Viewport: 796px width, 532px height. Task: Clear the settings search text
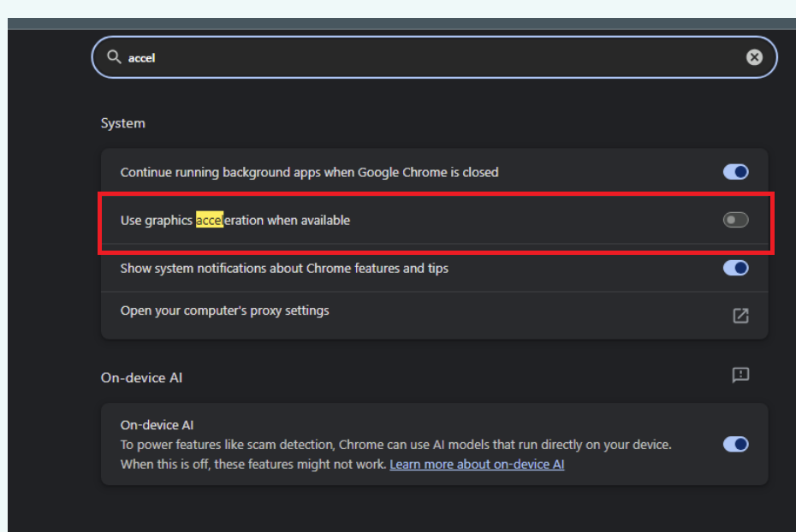point(754,57)
